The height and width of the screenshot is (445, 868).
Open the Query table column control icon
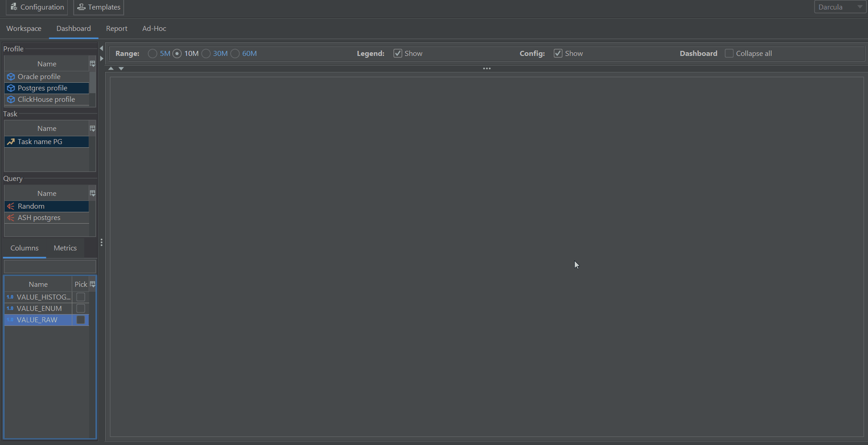pos(92,194)
